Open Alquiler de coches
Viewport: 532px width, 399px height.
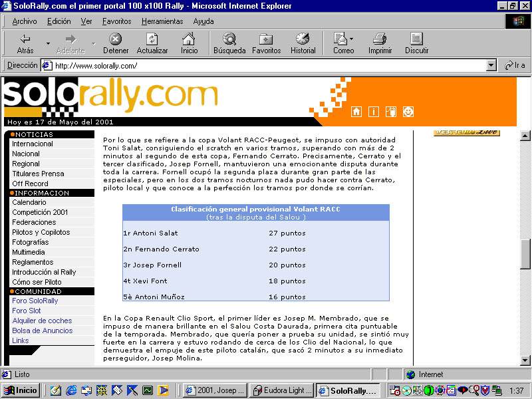pyautogui.click(x=42, y=321)
